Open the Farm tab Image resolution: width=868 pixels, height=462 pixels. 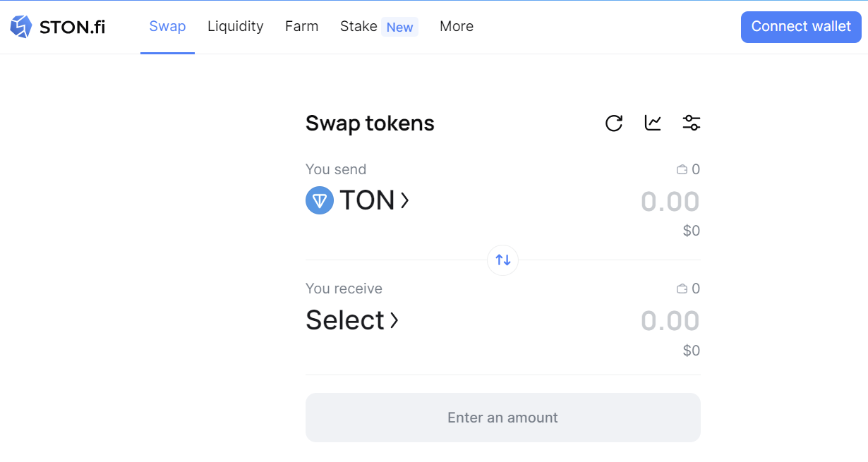[301, 27]
